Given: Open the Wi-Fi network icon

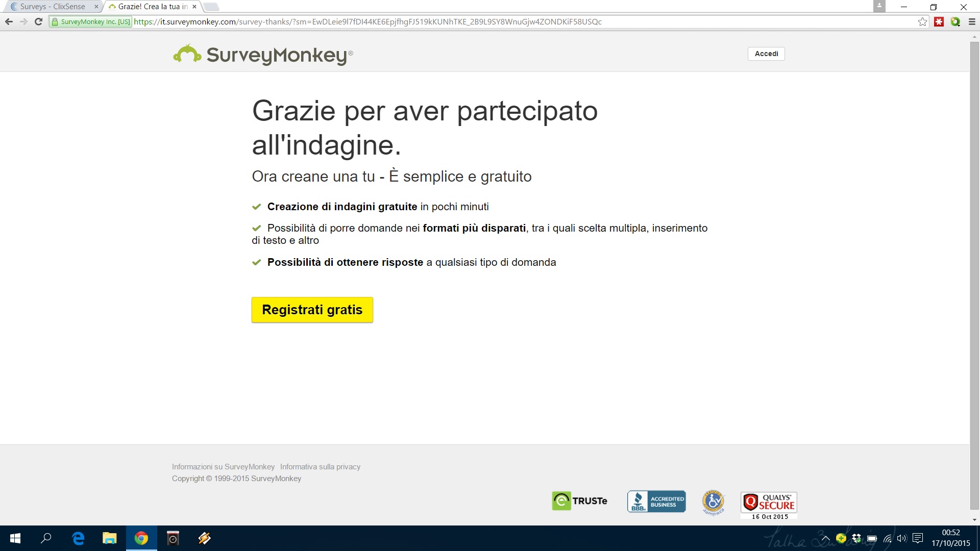Looking at the screenshot, I should point(888,538).
